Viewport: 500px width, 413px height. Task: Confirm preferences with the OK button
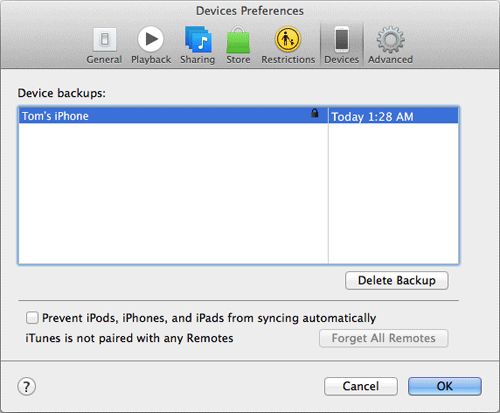[x=445, y=386]
